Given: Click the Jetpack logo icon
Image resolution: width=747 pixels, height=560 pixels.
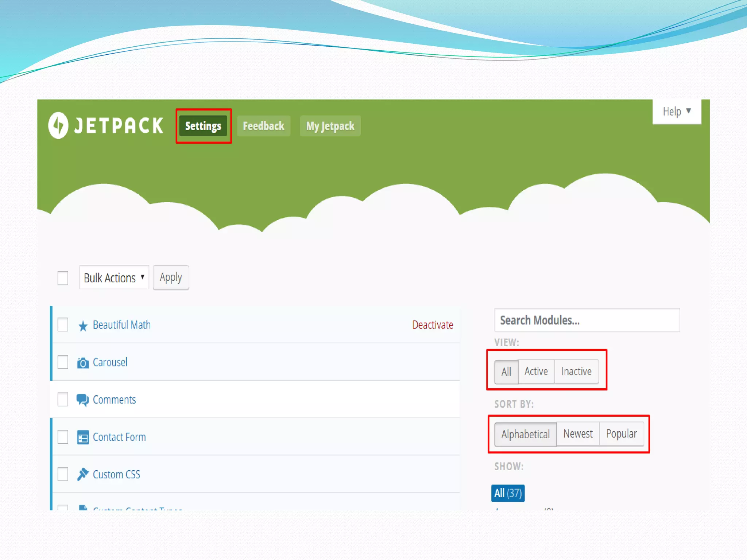Looking at the screenshot, I should click(x=58, y=125).
